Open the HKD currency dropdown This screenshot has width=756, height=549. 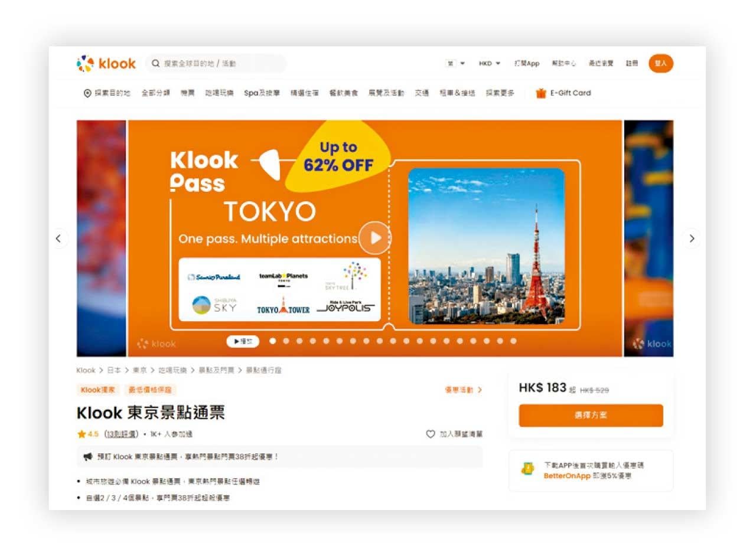[x=490, y=63]
